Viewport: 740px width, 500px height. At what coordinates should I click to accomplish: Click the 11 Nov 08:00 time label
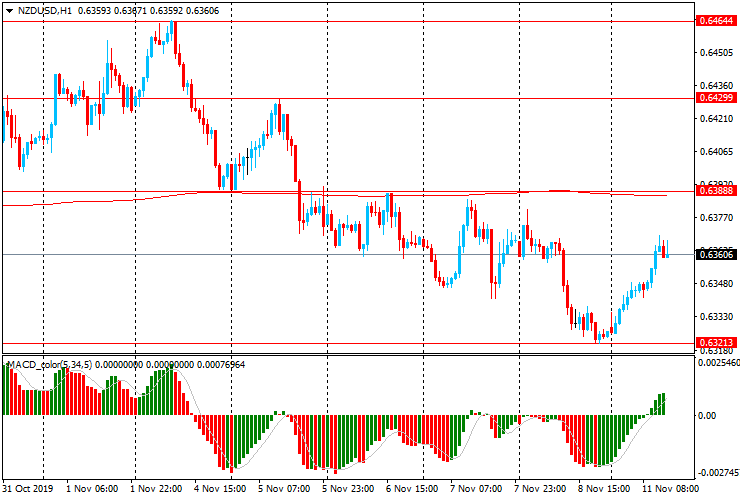671,488
